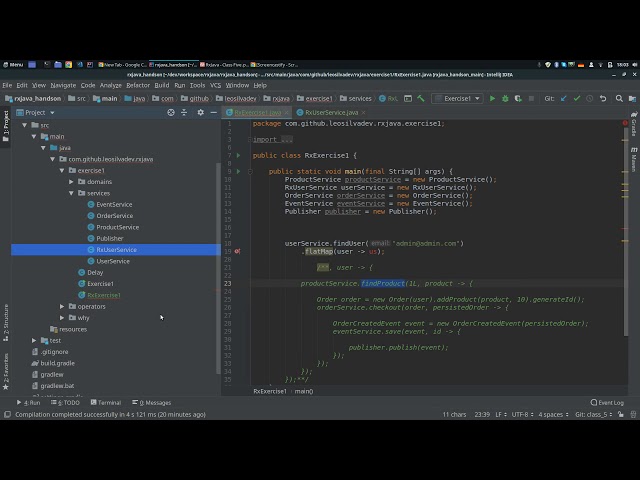640x480 pixels.
Task: Collapse the src folder
Action: tap(24, 125)
